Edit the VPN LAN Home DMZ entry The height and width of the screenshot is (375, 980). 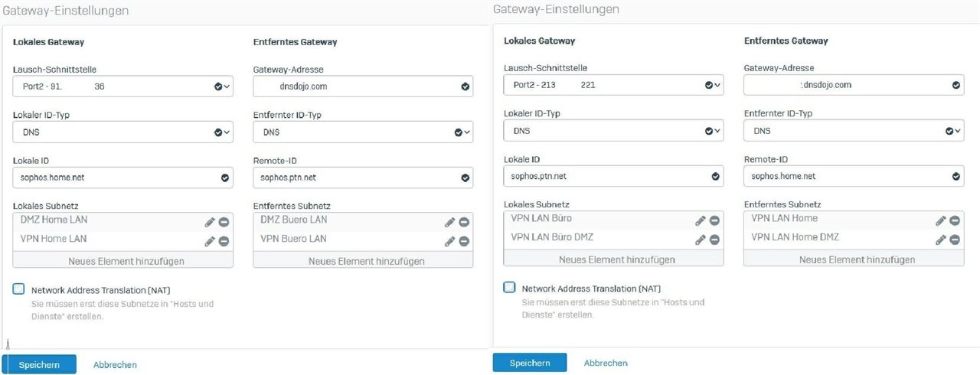tap(941, 240)
